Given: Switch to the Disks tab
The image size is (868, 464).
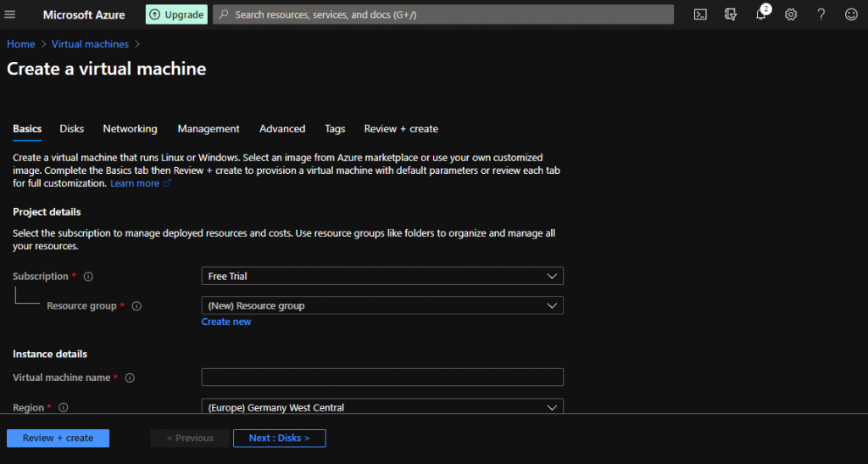Looking at the screenshot, I should [x=72, y=129].
